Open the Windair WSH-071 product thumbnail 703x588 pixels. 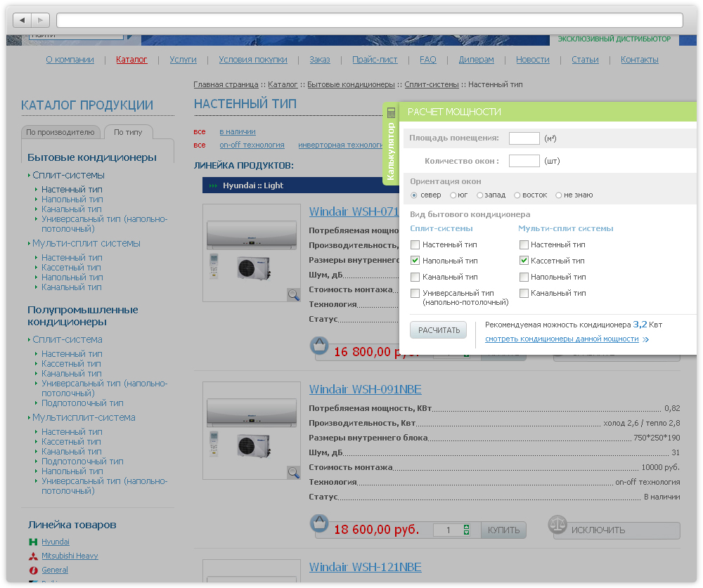click(252, 253)
